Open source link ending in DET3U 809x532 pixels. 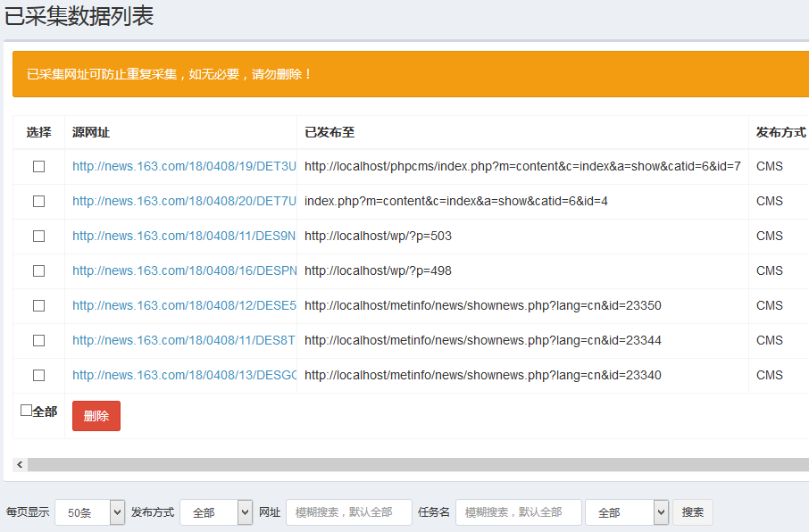pos(184,166)
